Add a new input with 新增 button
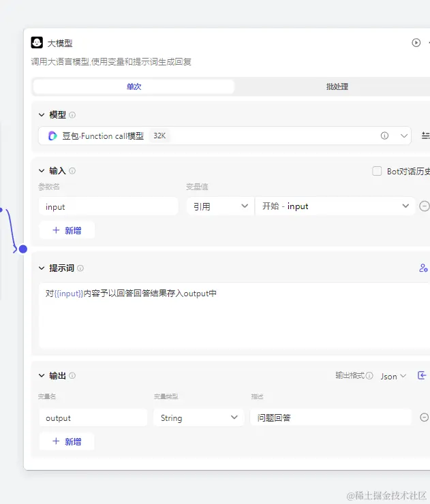430x504 pixels. click(67, 230)
